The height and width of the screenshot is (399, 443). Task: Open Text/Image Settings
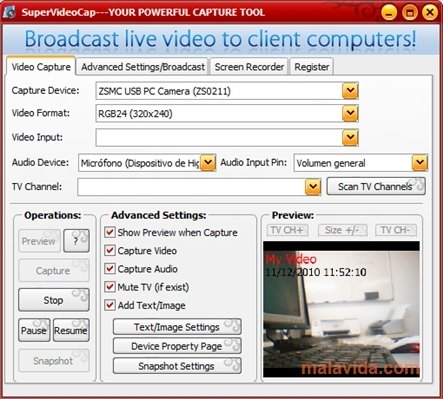pos(177,327)
